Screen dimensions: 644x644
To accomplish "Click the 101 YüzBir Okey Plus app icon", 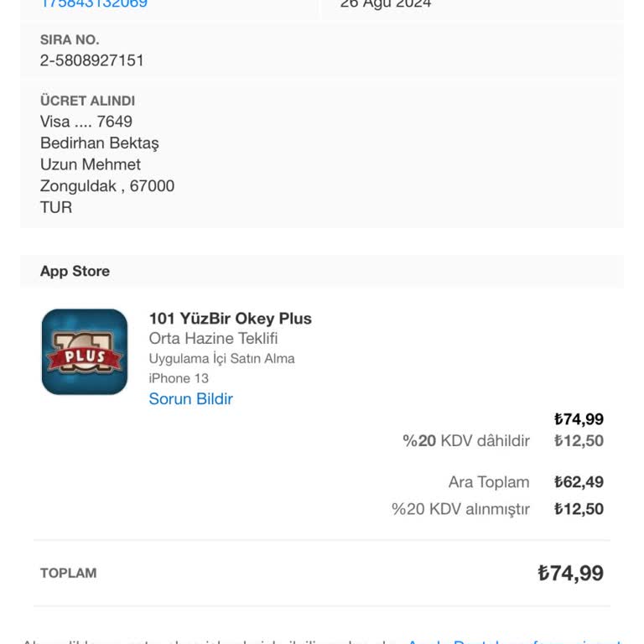I will pos(85,352).
